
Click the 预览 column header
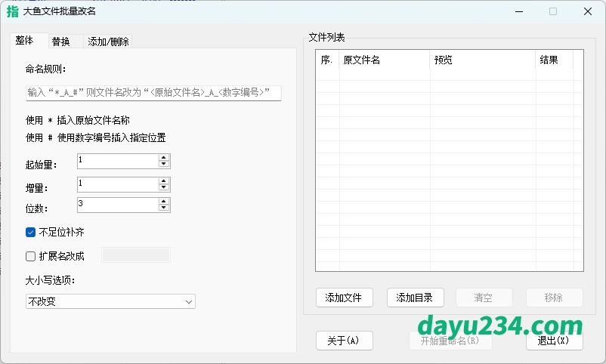pyautogui.click(x=482, y=60)
